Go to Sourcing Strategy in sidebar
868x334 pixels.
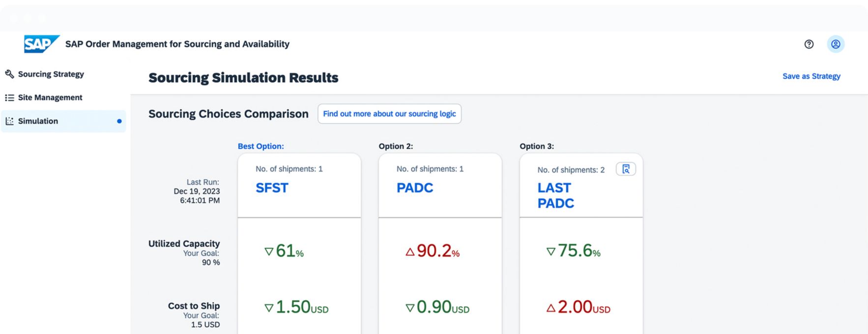[x=51, y=74]
